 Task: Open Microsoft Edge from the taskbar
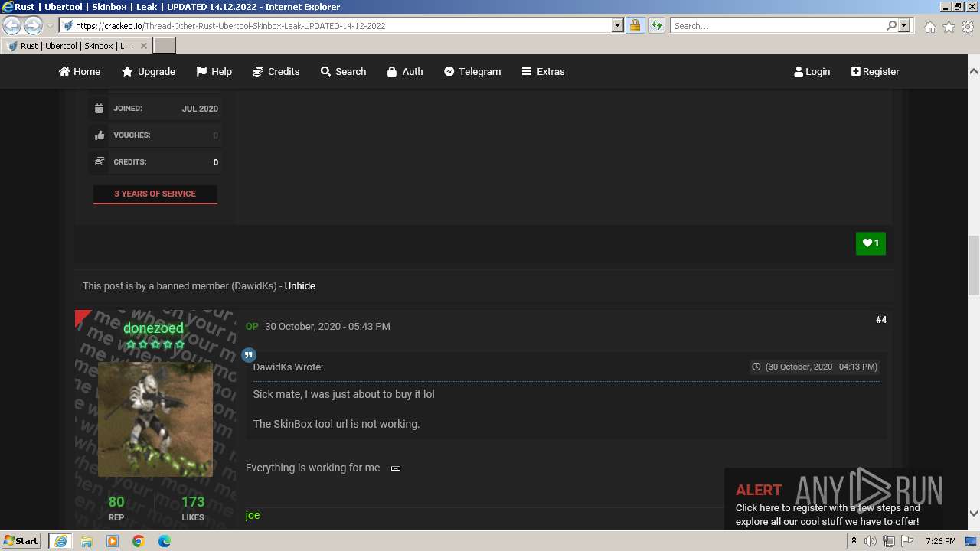[x=165, y=541]
